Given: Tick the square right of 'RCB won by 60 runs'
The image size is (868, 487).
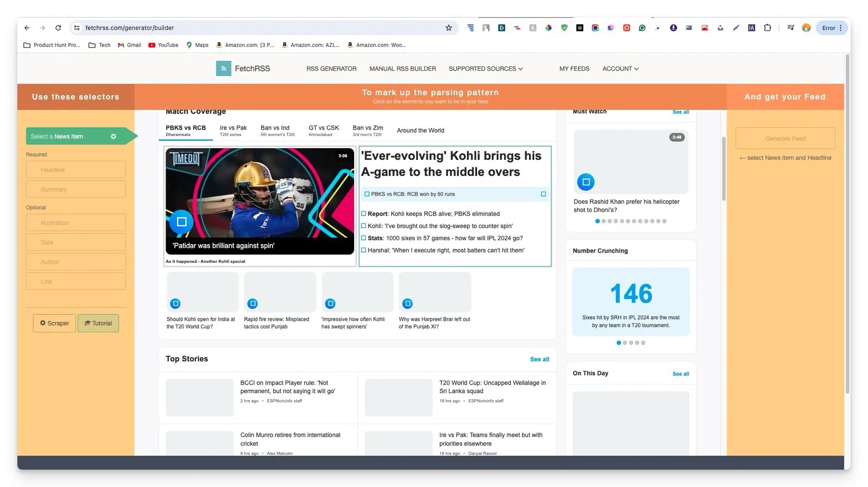Looking at the screenshot, I should [543, 194].
